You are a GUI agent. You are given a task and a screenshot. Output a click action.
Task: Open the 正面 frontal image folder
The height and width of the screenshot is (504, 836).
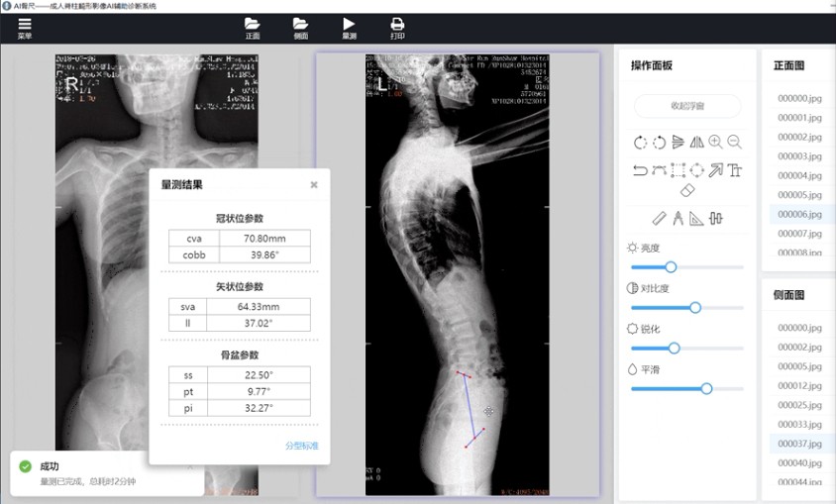[253, 29]
